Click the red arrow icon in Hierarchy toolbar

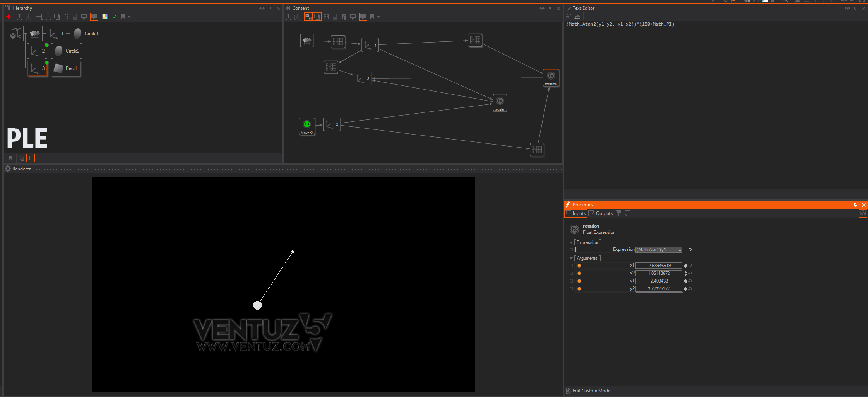point(9,16)
